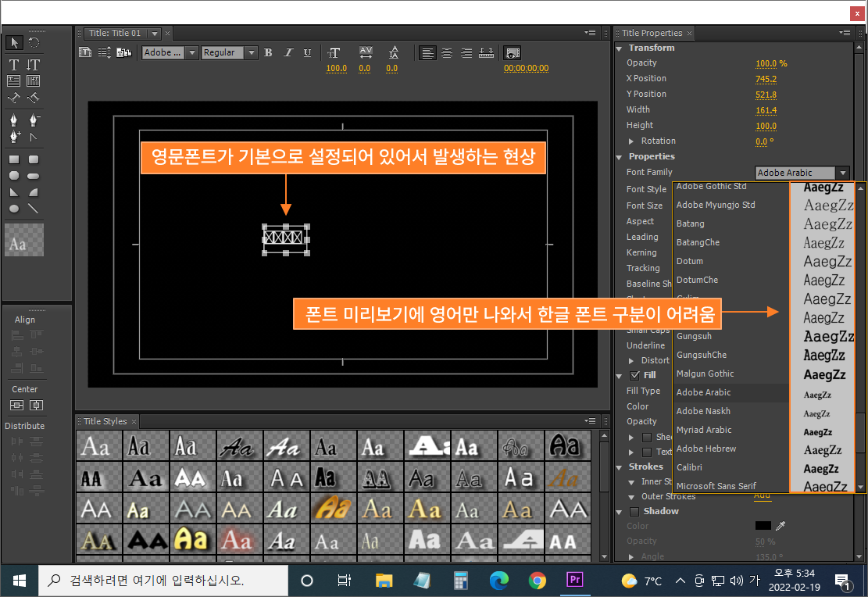Collapse the Properties section

click(x=619, y=157)
